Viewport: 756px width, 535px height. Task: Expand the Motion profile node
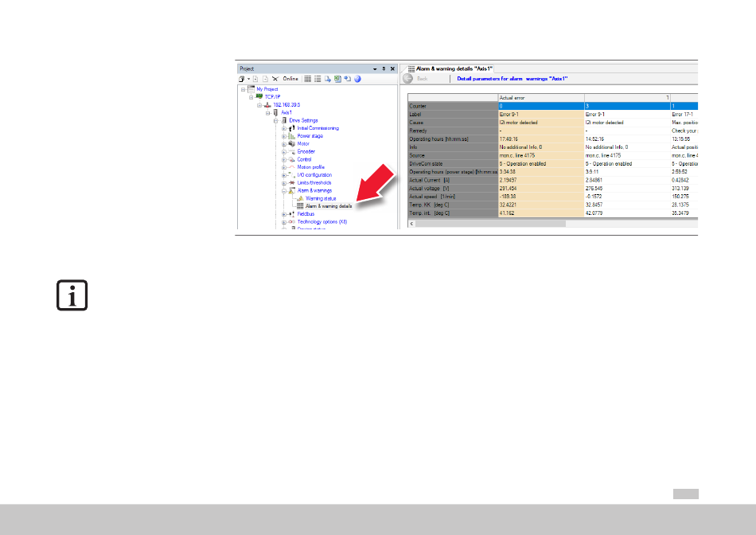point(284,167)
